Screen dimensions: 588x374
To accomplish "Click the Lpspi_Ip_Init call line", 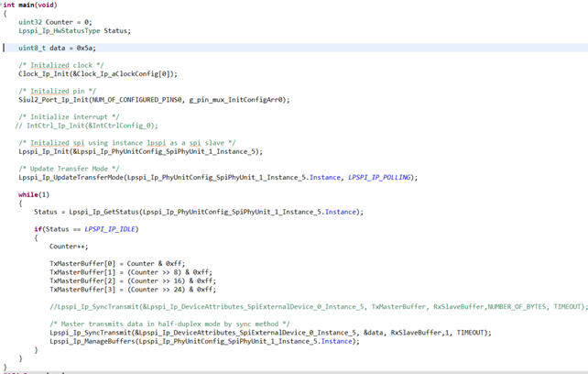I will coord(141,151).
